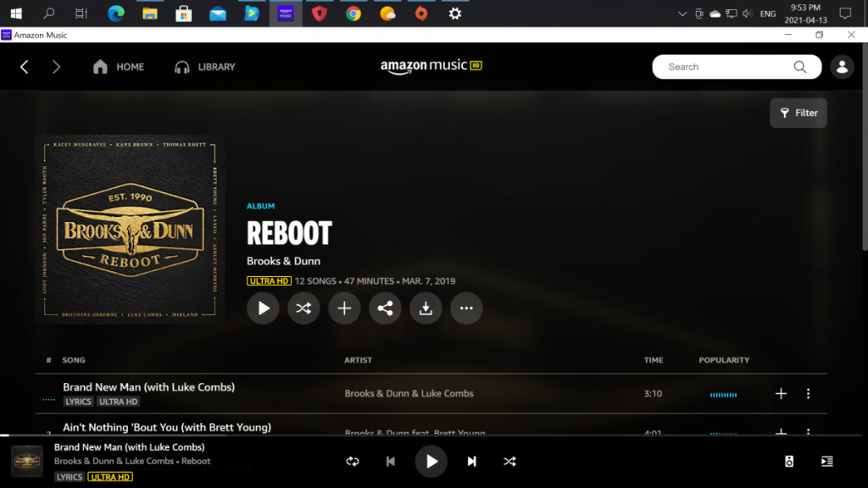868x488 pixels.
Task: Open the Windows notification center
Action: [845, 14]
